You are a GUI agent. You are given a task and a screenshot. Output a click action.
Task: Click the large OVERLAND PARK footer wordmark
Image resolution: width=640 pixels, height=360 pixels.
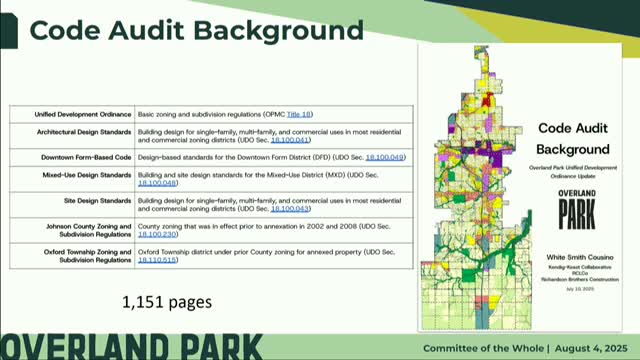(131, 347)
